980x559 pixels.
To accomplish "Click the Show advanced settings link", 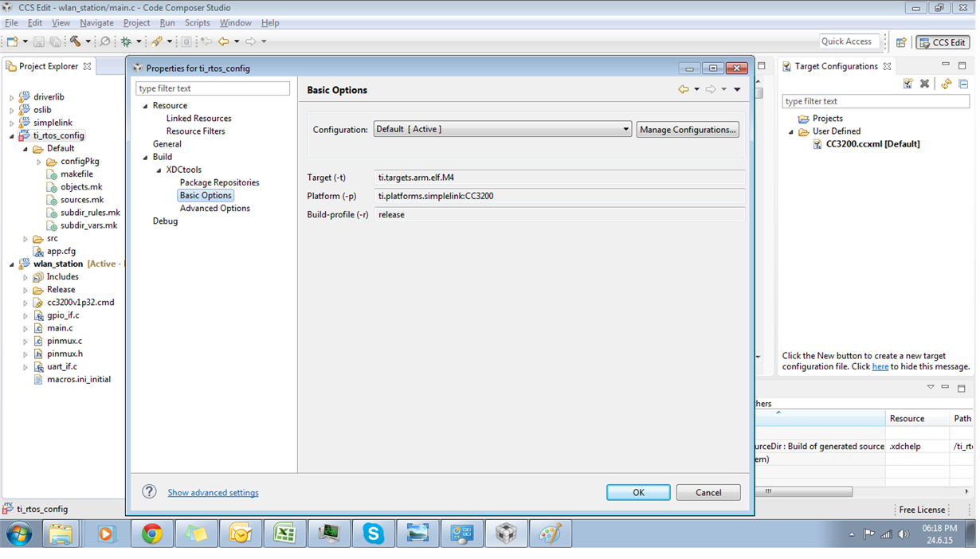I will pos(212,492).
